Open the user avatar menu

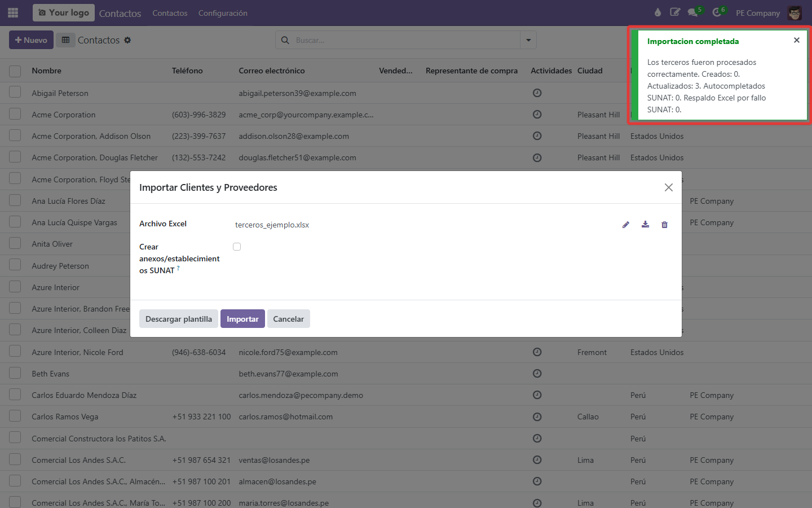click(795, 12)
